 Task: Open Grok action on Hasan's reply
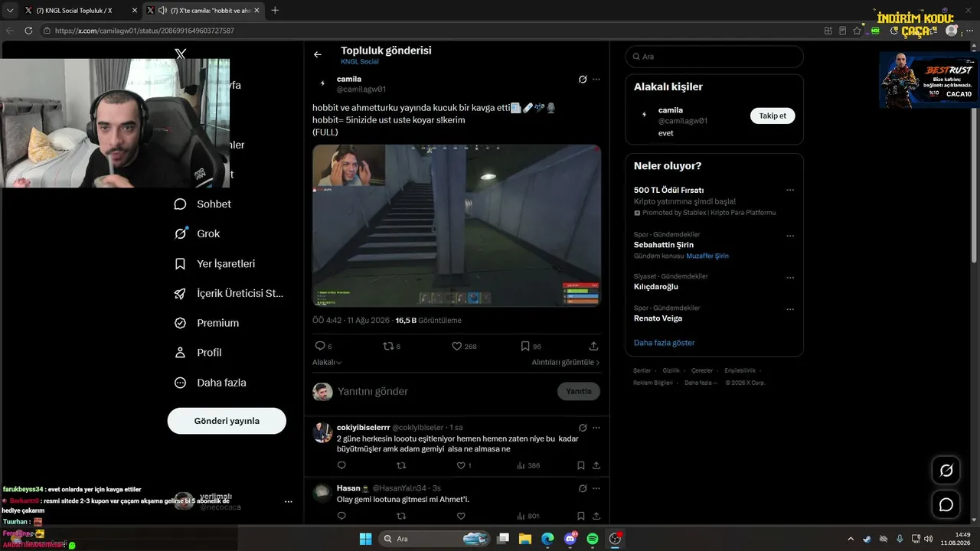point(583,488)
